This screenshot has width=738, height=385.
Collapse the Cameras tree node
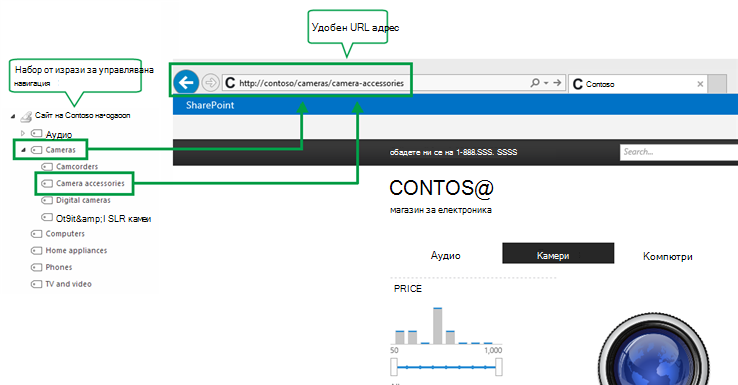[23, 150]
